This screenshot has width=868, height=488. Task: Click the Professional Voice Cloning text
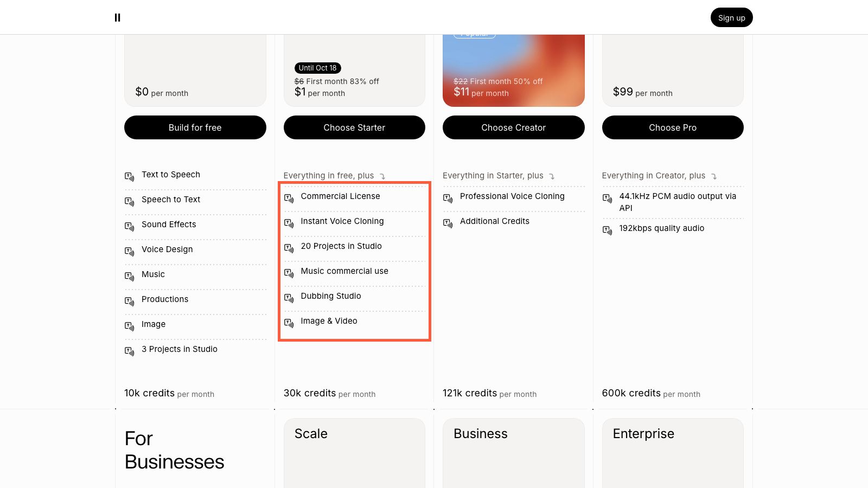click(x=512, y=196)
